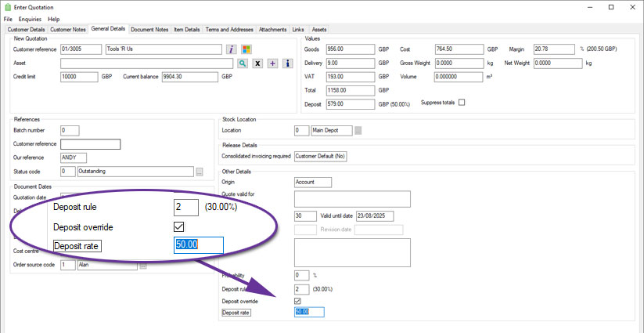
Task: Click the Consolidated invoicing required field
Action: (x=321, y=156)
